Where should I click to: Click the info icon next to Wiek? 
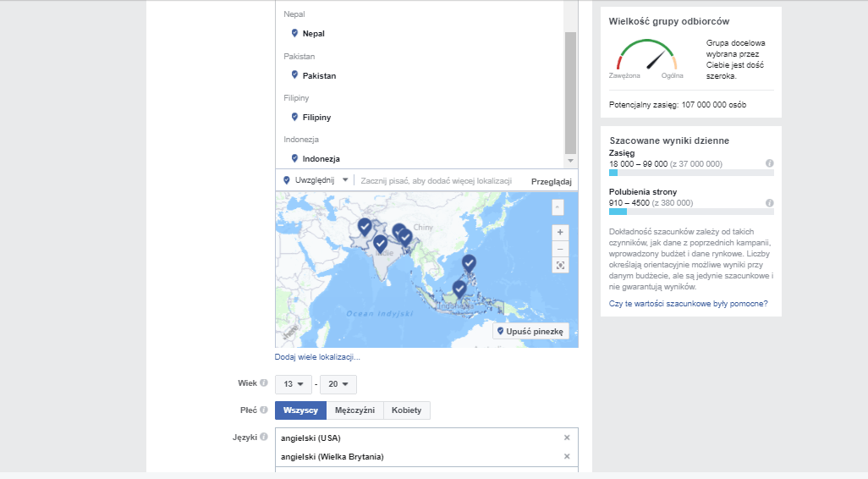click(264, 383)
